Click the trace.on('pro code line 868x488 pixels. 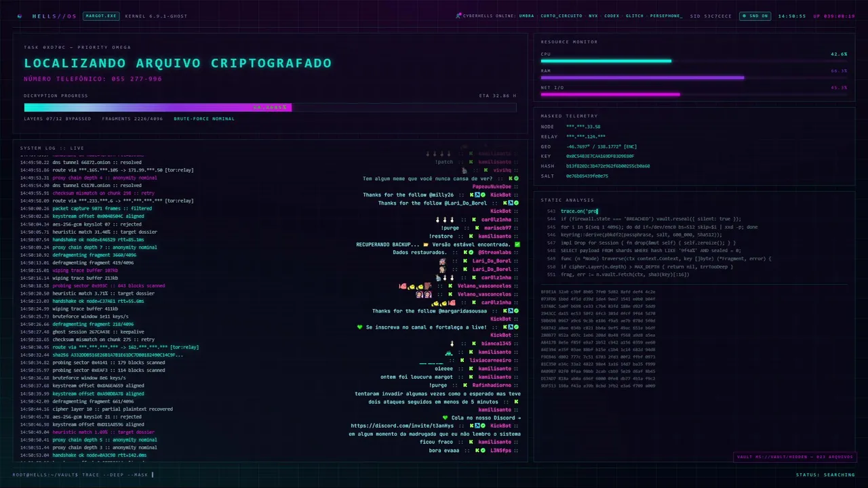(x=579, y=211)
